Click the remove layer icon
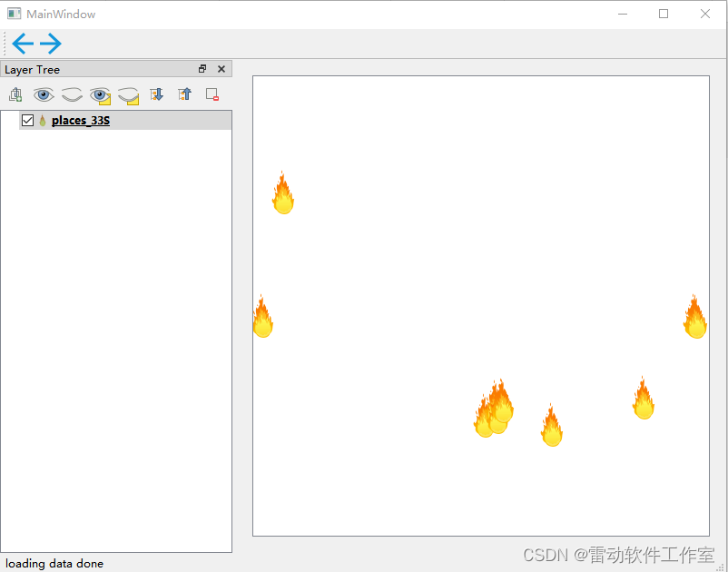This screenshot has height=572, width=728. (x=212, y=94)
